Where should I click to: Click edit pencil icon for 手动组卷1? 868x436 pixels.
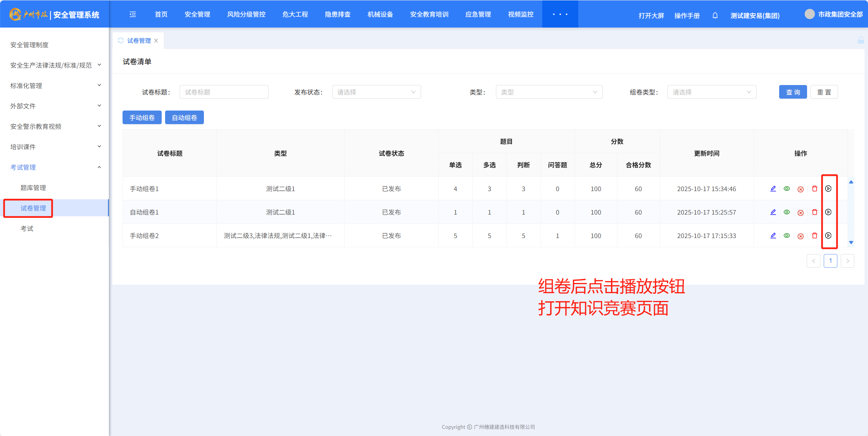tap(773, 188)
